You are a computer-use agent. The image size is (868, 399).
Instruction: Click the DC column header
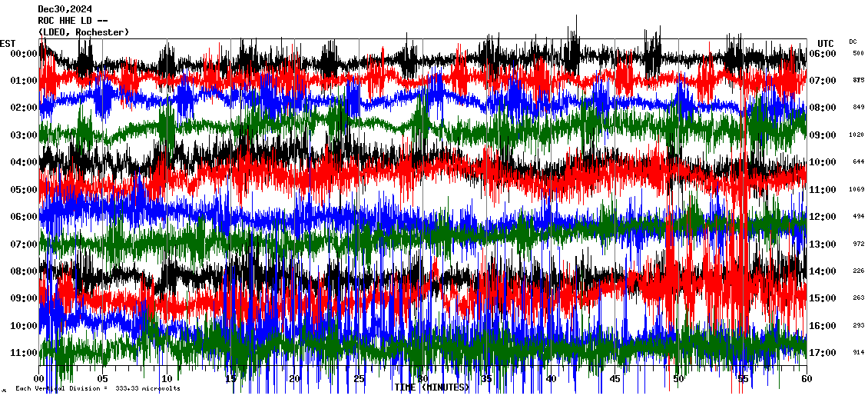(x=853, y=42)
